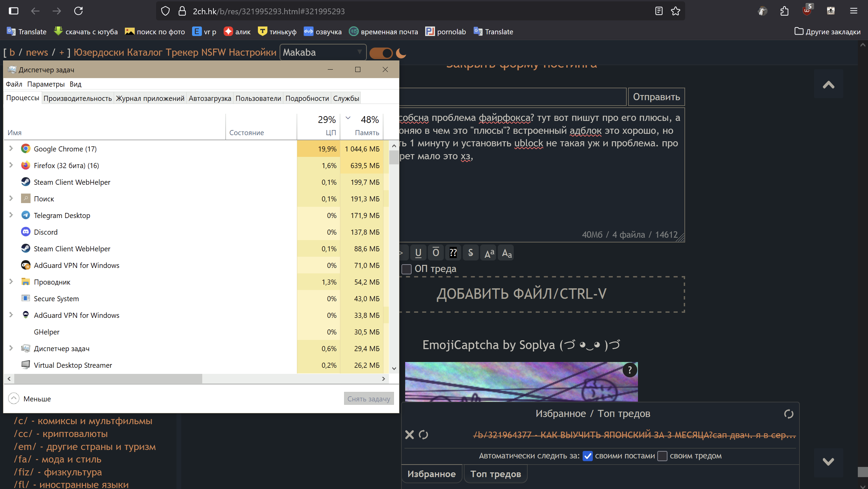Uncheck following своими постами checkbox

click(x=588, y=456)
